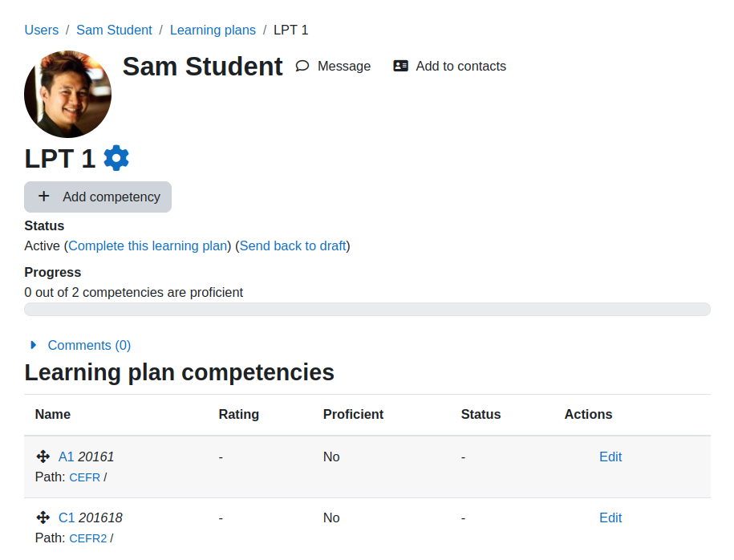Click Complete this learning plan link
The width and height of the screenshot is (734, 560).
click(148, 246)
